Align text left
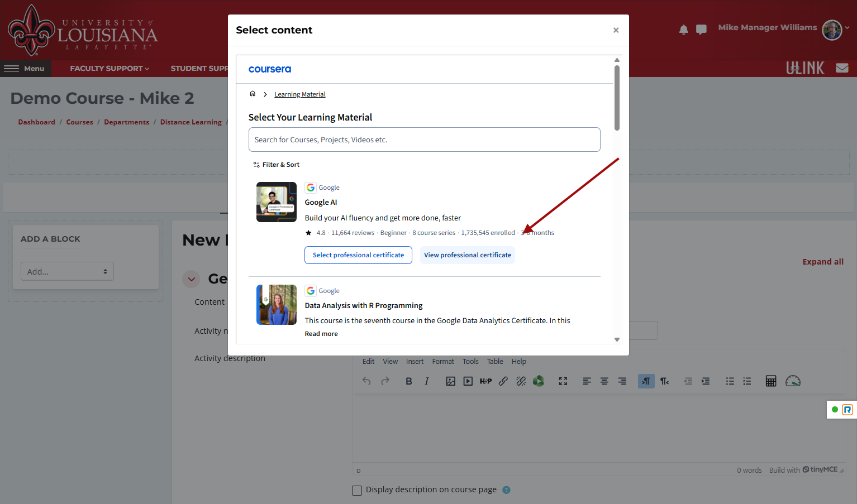Screen dimensions: 857x504 pos(587,381)
